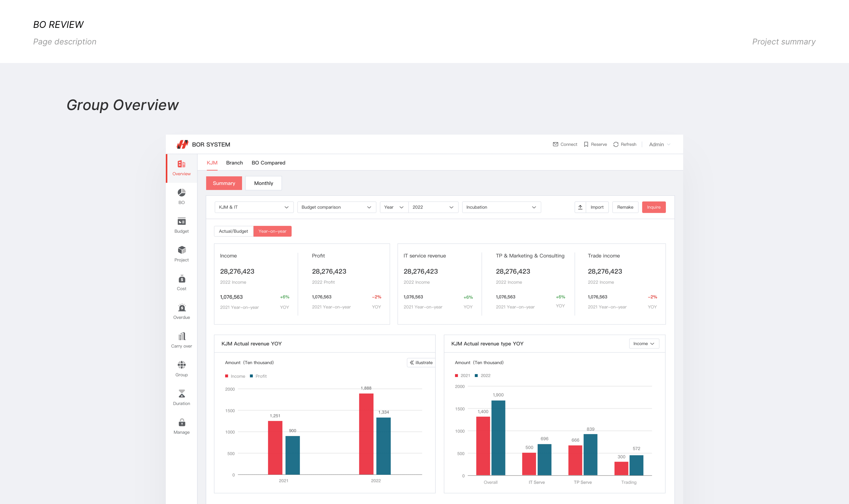This screenshot has width=849, height=504.
Task: Click the Project summary text
Action: (784, 42)
